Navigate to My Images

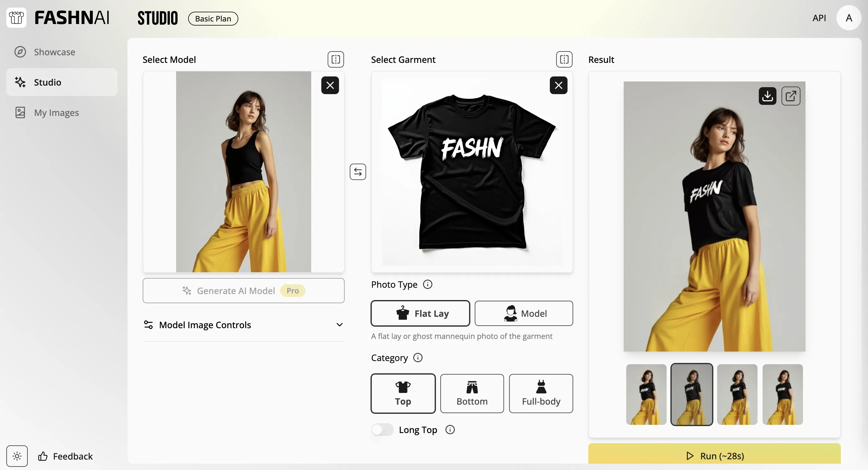[x=56, y=112]
